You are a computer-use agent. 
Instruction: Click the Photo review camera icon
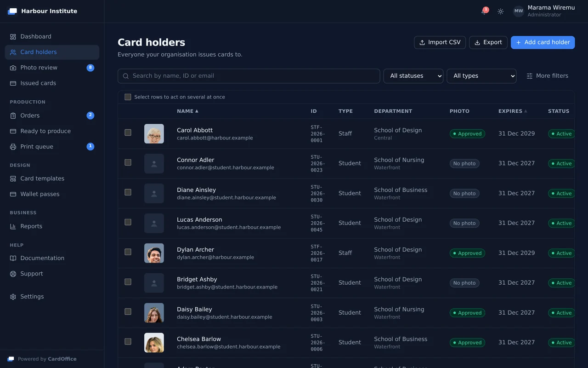pos(13,68)
